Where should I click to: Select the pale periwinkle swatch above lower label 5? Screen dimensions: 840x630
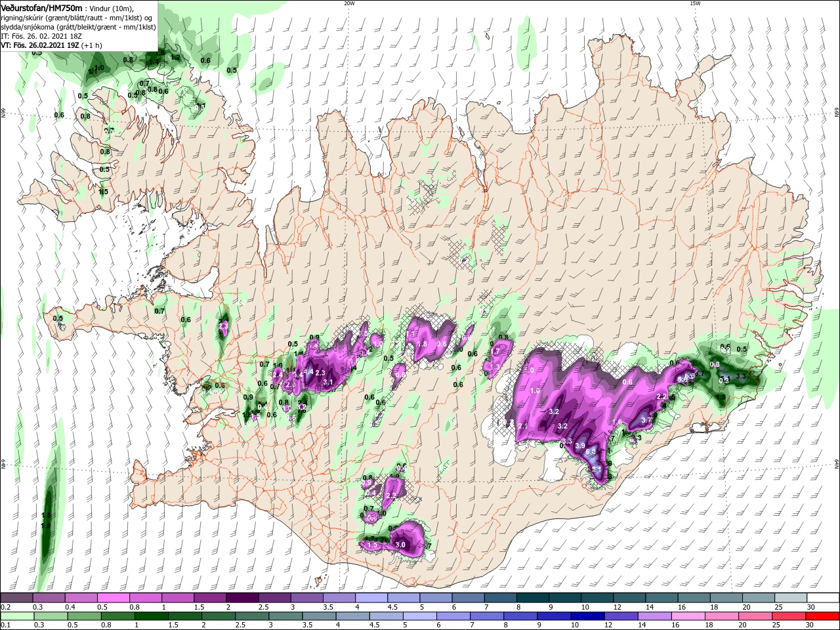click(x=419, y=616)
